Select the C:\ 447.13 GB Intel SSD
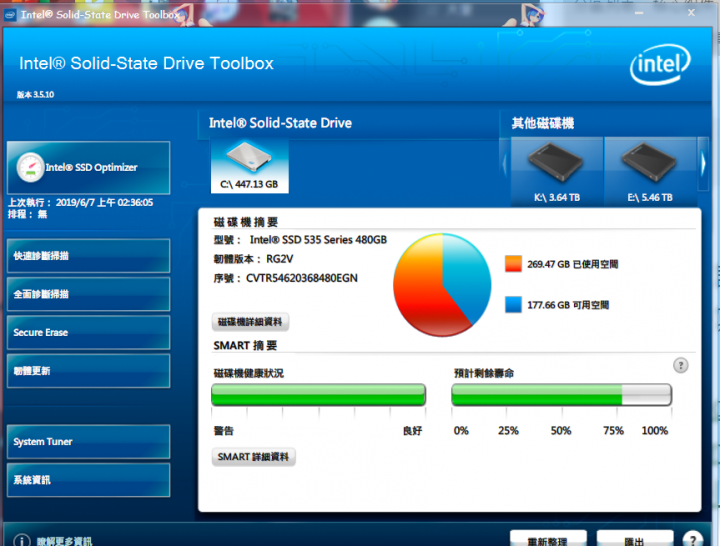The image size is (720, 546). pyautogui.click(x=249, y=166)
